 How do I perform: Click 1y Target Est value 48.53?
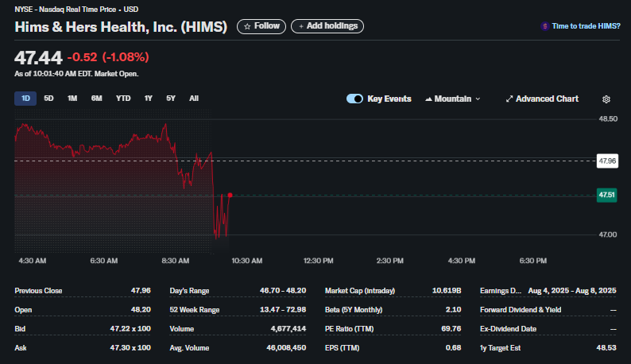coord(606,348)
